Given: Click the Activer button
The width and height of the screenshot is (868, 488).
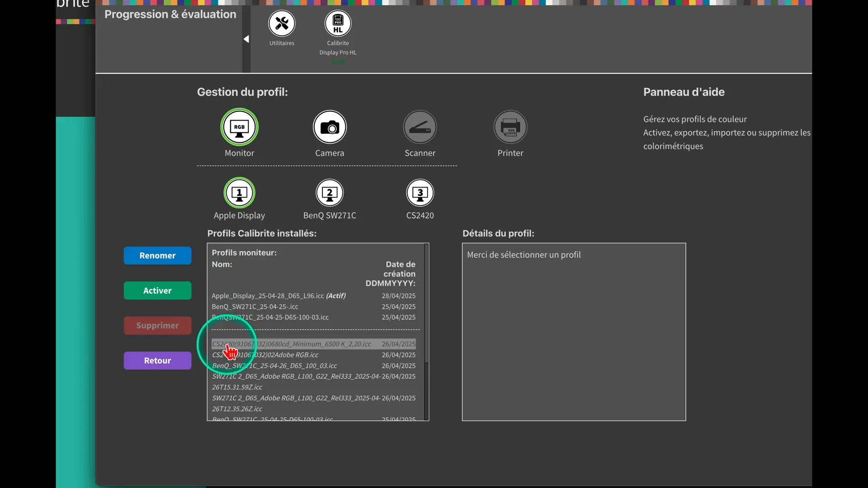Looking at the screenshot, I should (x=157, y=291).
